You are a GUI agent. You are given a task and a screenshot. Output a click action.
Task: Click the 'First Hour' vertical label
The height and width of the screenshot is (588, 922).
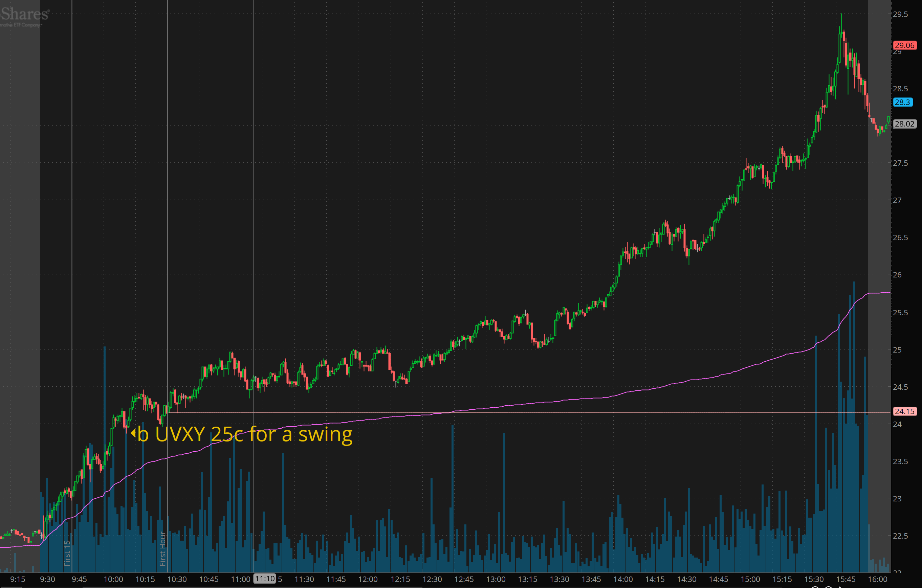point(162,548)
